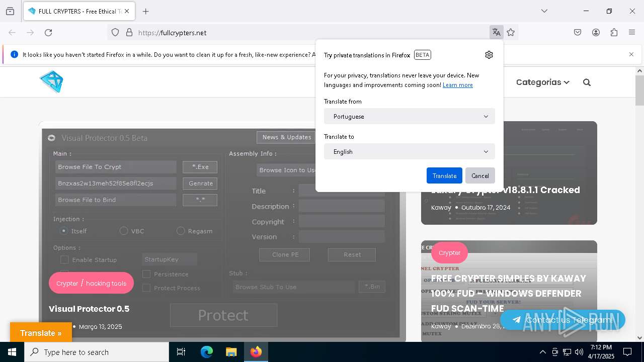
Task: Click the Firefox translate page icon
Action: [497, 32]
